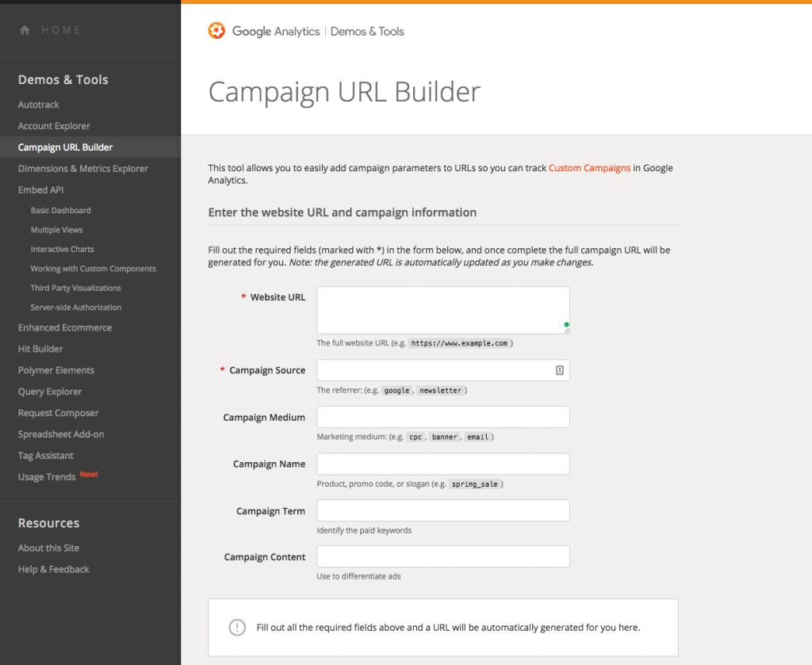
Task: Open the Custom Campaigns link
Action: click(x=589, y=168)
